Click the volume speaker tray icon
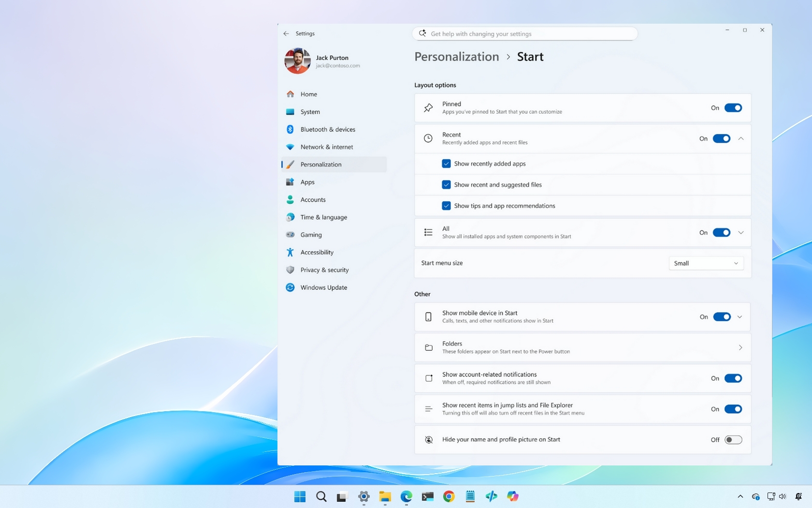 (783, 496)
